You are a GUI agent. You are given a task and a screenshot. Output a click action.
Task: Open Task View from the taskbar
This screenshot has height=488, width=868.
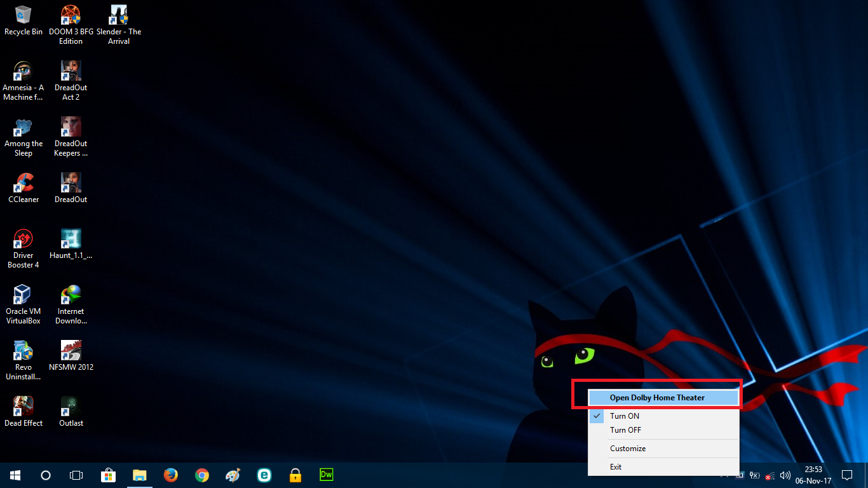tap(76, 475)
